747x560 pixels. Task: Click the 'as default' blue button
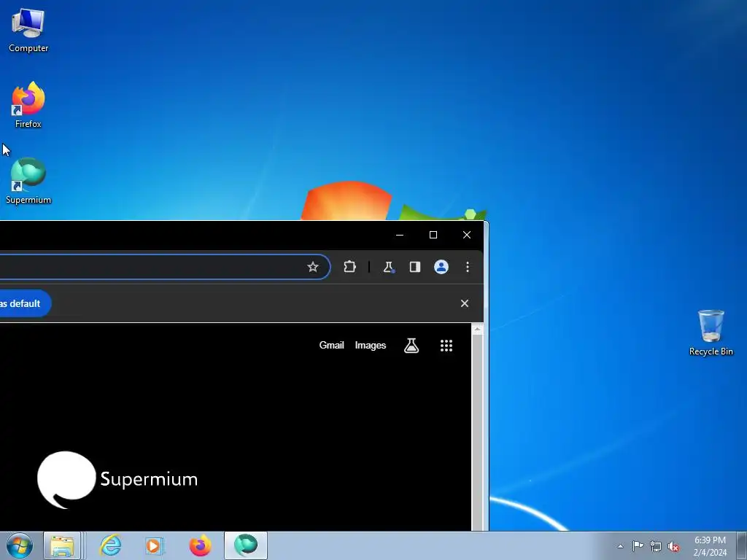pos(25,303)
